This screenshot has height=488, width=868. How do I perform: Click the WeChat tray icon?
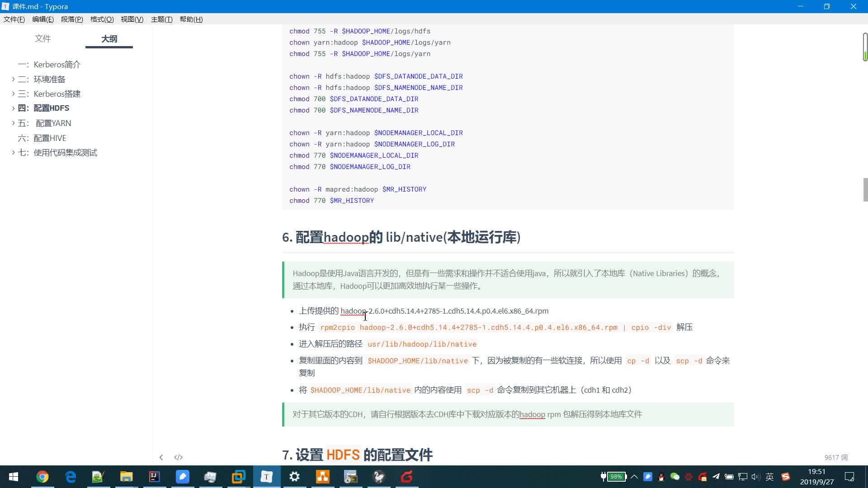point(675,477)
